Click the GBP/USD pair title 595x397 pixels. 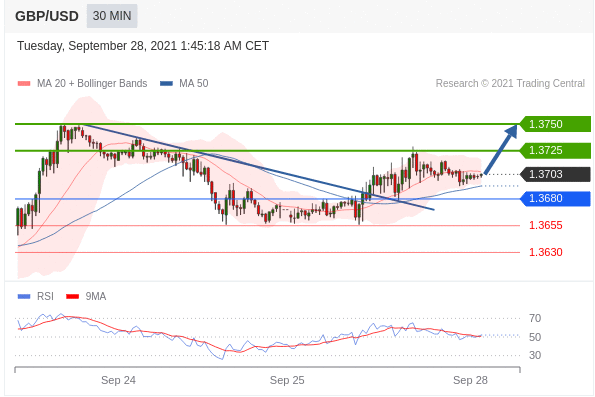[47, 16]
